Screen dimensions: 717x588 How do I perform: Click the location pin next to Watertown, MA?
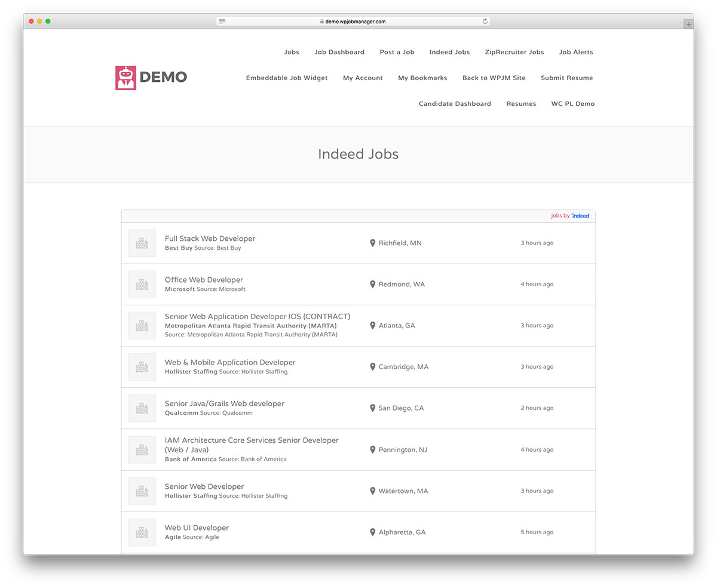(x=373, y=491)
